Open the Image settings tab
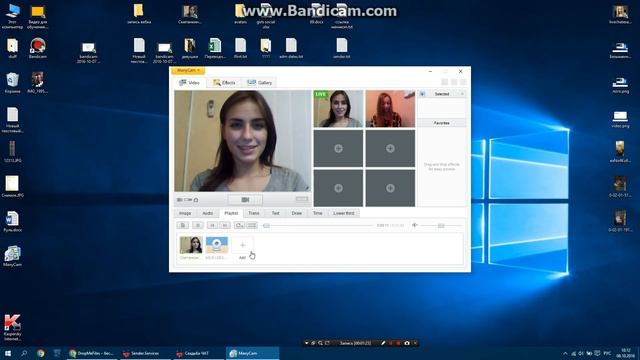640x360 pixels. pos(185,213)
